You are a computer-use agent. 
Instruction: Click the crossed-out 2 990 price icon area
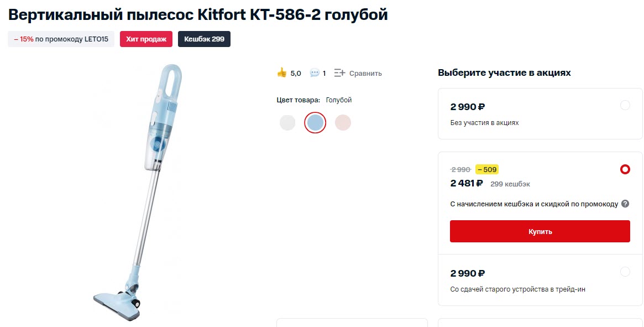coord(460,169)
